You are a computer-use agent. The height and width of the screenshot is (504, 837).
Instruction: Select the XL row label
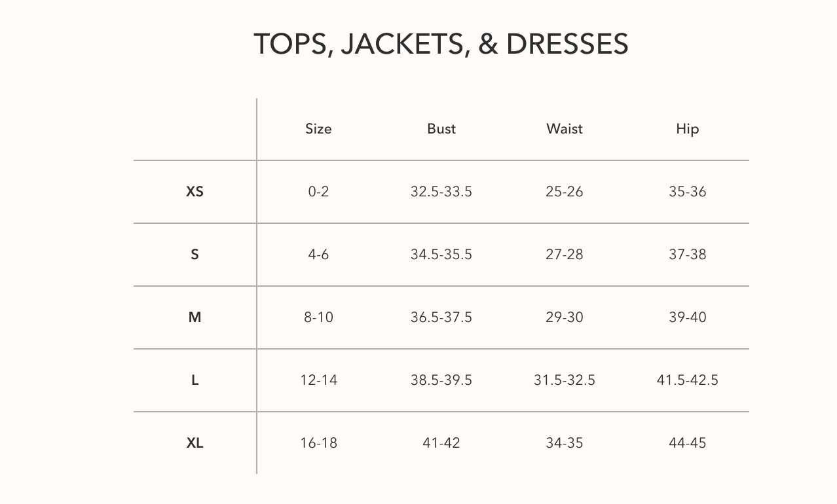coord(195,443)
